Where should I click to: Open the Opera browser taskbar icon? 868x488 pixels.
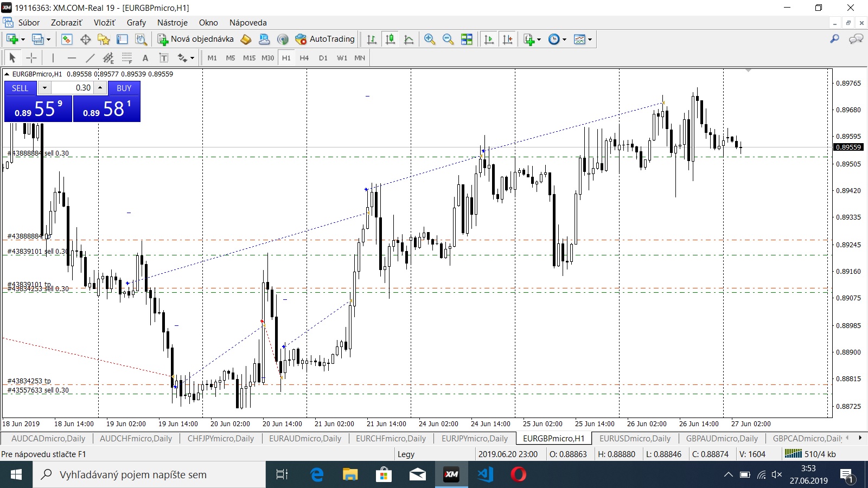pos(518,474)
